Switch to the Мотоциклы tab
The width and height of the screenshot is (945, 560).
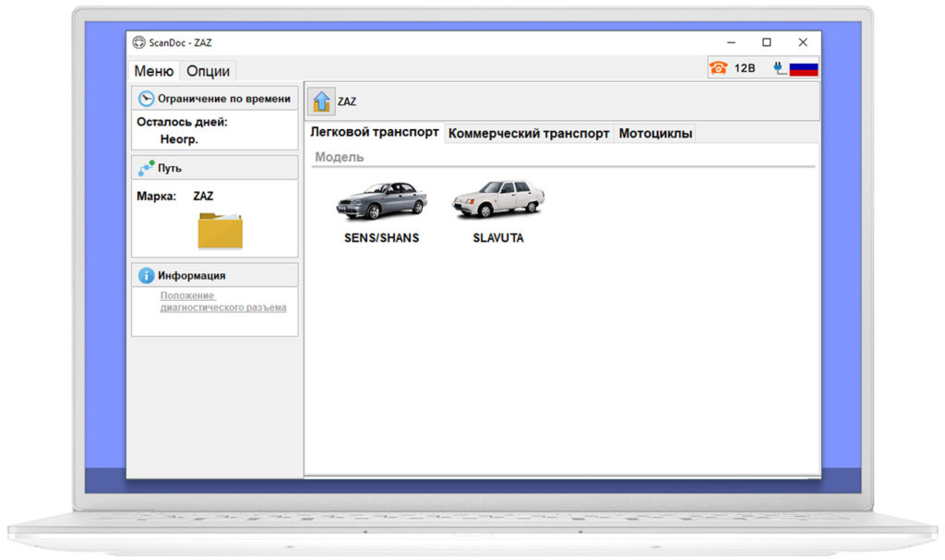(655, 133)
